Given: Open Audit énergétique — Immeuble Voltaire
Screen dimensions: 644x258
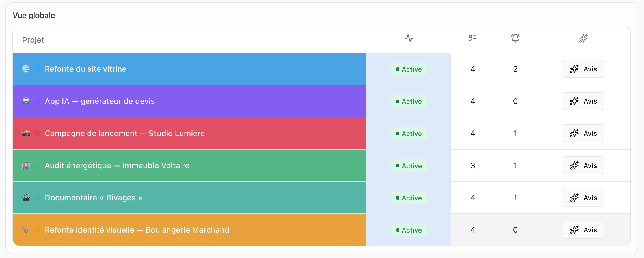Looking at the screenshot, I should (117, 165).
